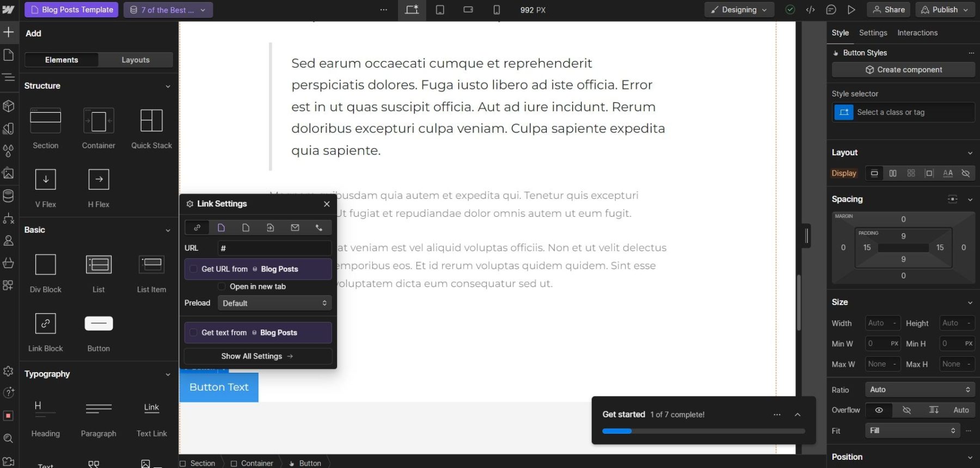Click Create component button
This screenshot has height=468, width=980.
coord(903,70)
